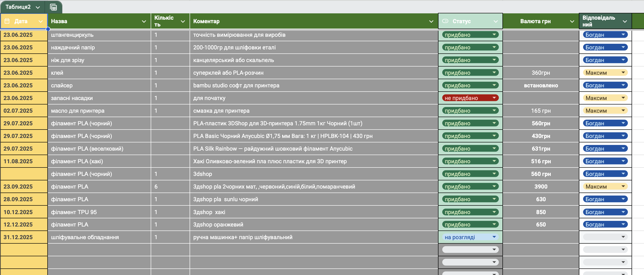The width and height of the screenshot is (644, 275).
Task: Open responsible dropdown Богдан for слайсер row
Action: click(605, 85)
